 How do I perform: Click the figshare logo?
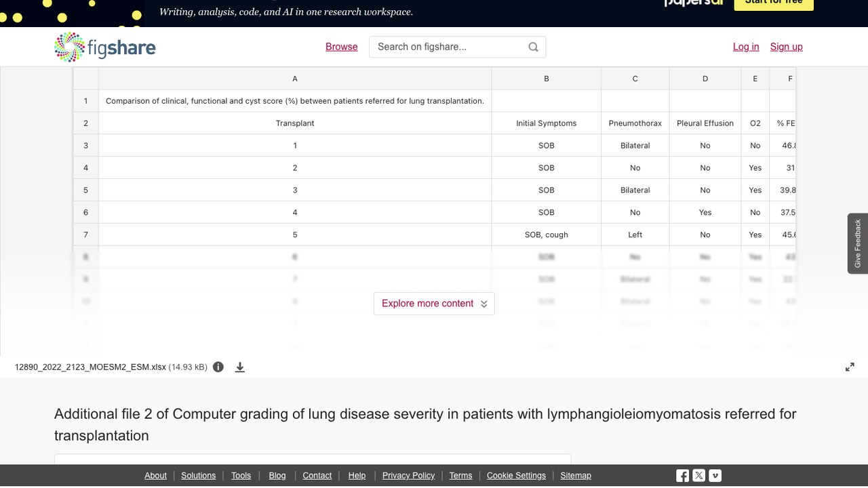click(105, 47)
